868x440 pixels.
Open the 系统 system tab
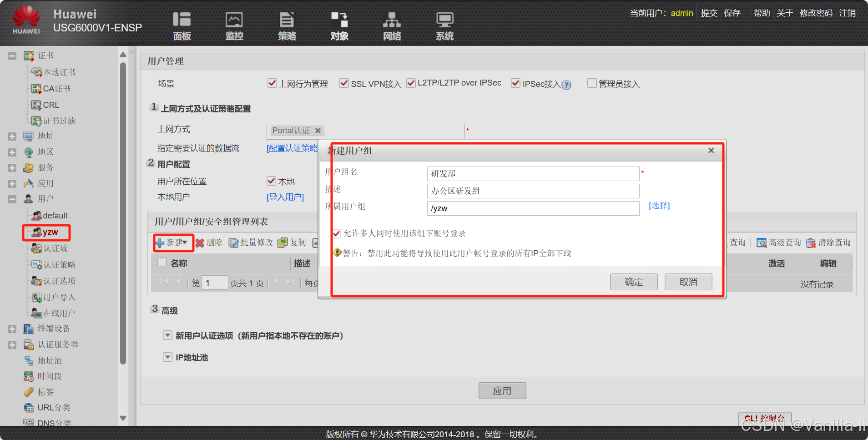(444, 26)
